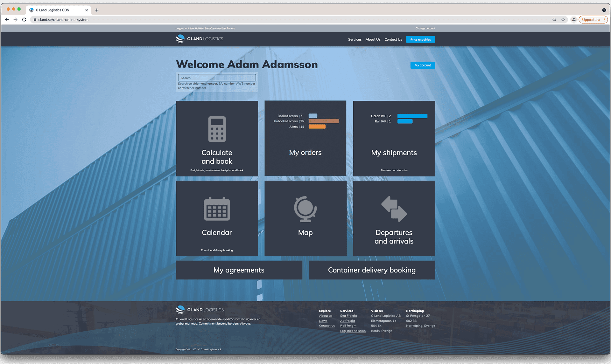
Task: Open the Services menu item
Action: coord(355,39)
